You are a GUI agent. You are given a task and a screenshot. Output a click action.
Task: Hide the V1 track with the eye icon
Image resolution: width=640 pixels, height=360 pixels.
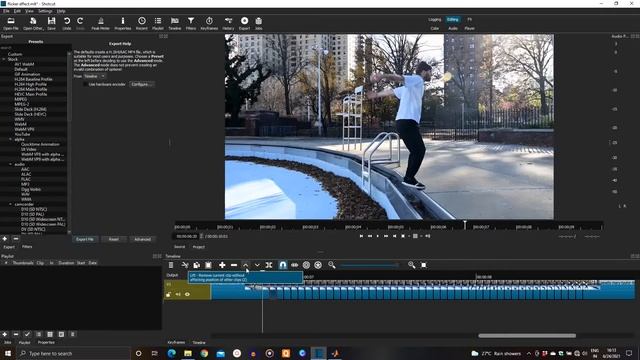(187, 294)
